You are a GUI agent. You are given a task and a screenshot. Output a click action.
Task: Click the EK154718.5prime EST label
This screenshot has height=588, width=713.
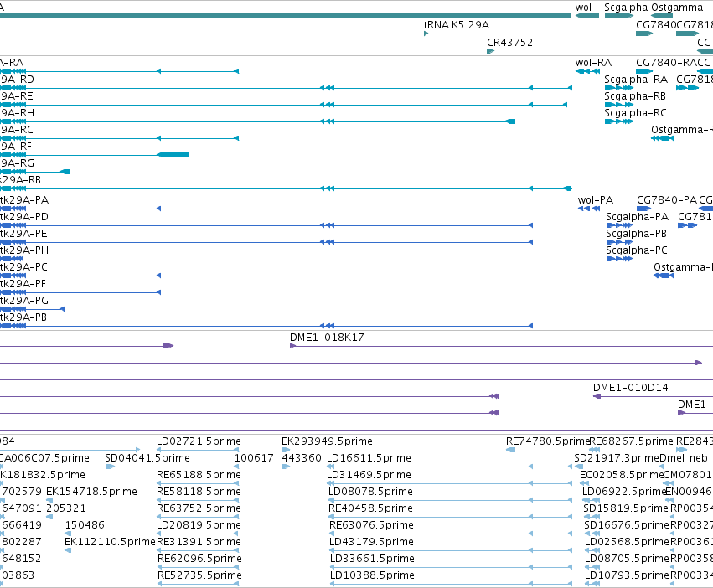point(91,492)
